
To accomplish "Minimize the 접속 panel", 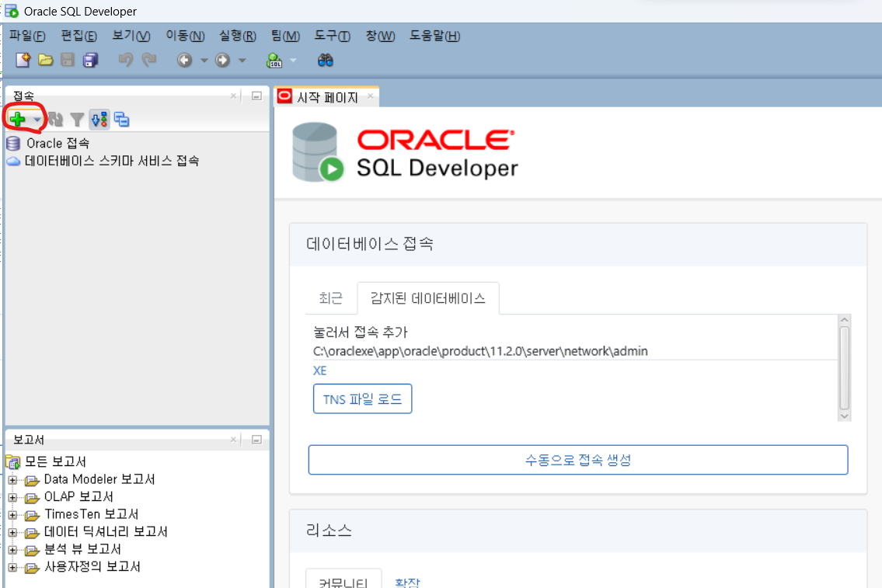I will [x=256, y=96].
